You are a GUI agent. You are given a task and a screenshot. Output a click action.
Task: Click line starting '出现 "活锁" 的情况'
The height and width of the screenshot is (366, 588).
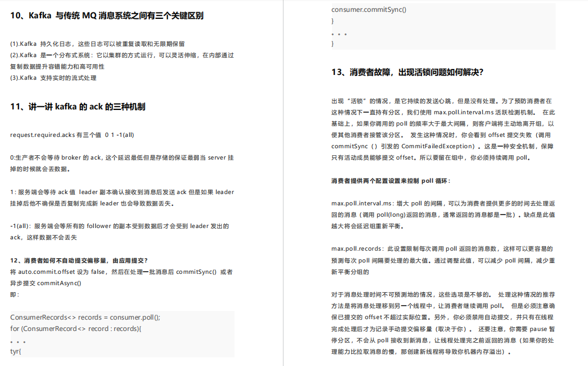click(441, 101)
